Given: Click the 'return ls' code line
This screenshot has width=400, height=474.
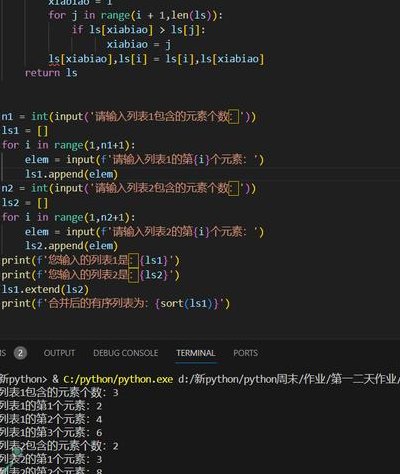Looking at the screenshot, I should tap(51, 73).
